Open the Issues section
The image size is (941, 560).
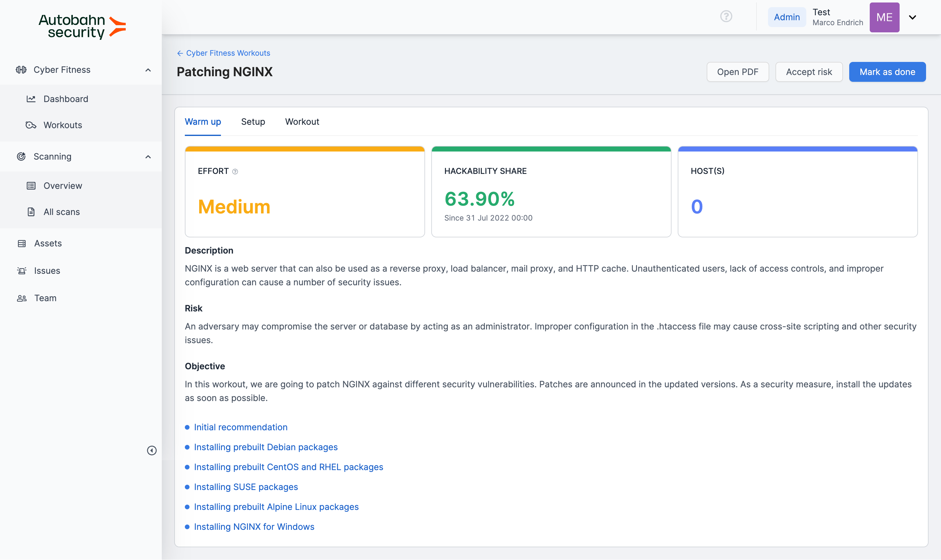tap(47, 271)
